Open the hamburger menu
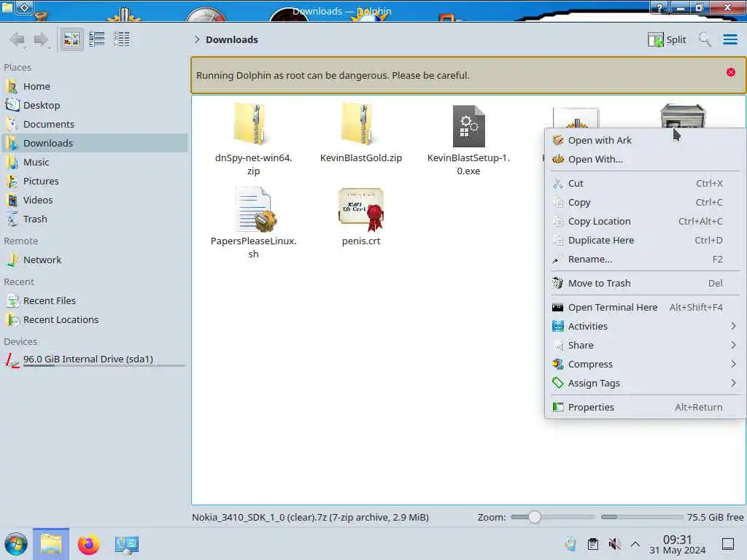 729,39
